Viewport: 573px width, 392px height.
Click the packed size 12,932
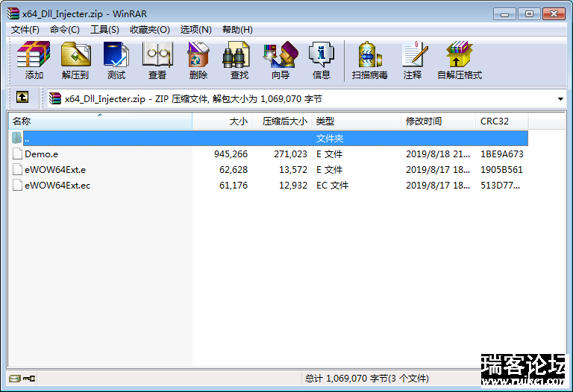(x=293, y=186)
